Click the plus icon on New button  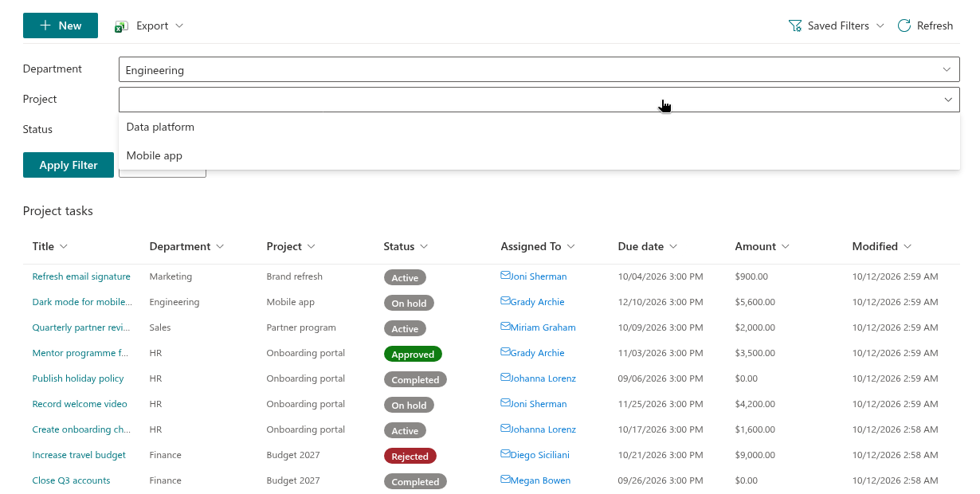pyautogui.click(x=45, y=25)
